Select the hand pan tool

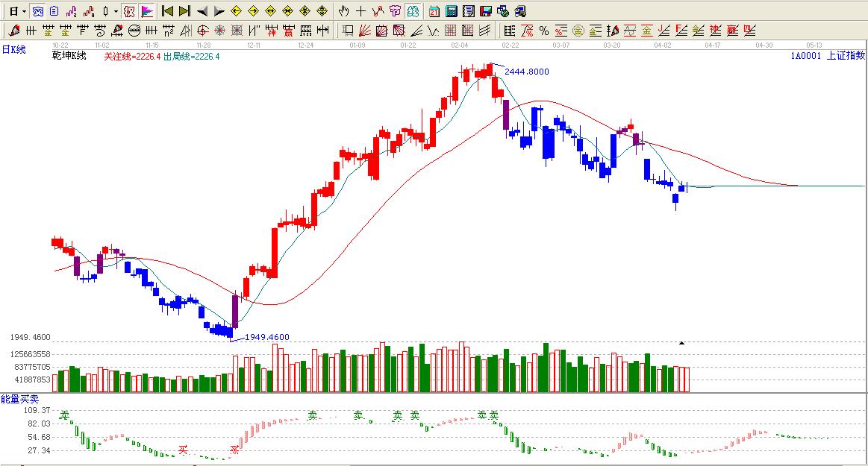(x=343, y=11)
